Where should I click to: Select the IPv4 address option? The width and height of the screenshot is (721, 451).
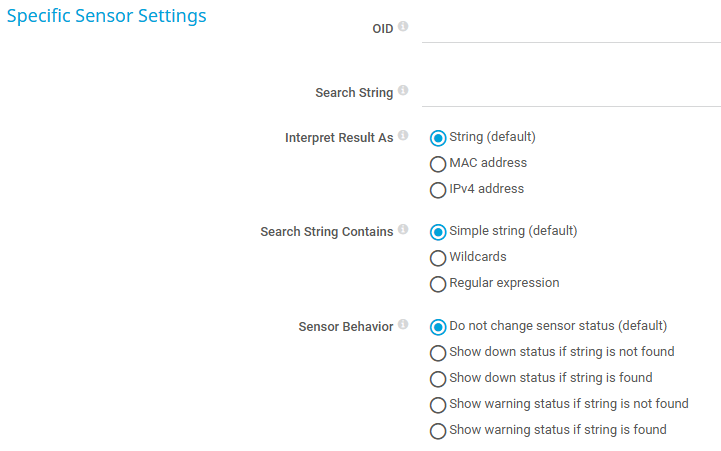pos(438,190)
